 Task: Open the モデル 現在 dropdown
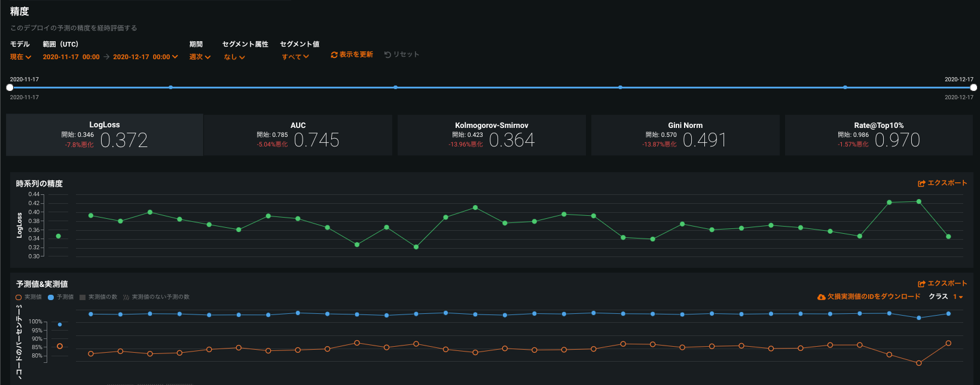[x=20, y=57]
